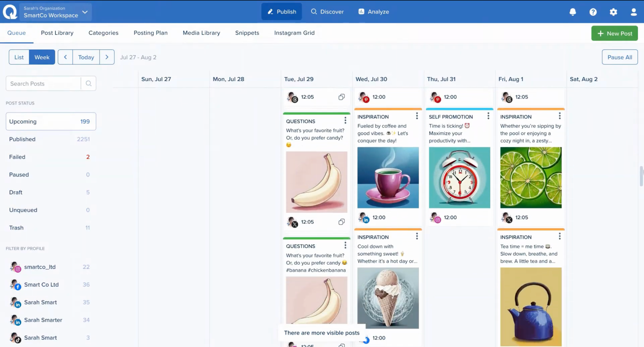Click the Search Posts input field
The width and height of the screenshot is (644, 347).
point(43,84)
